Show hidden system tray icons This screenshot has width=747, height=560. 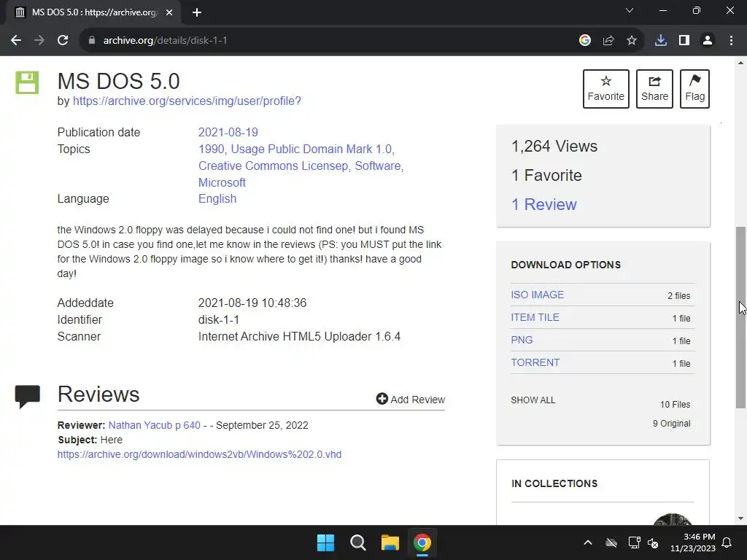pyautogui.click(x=588, y=542)
